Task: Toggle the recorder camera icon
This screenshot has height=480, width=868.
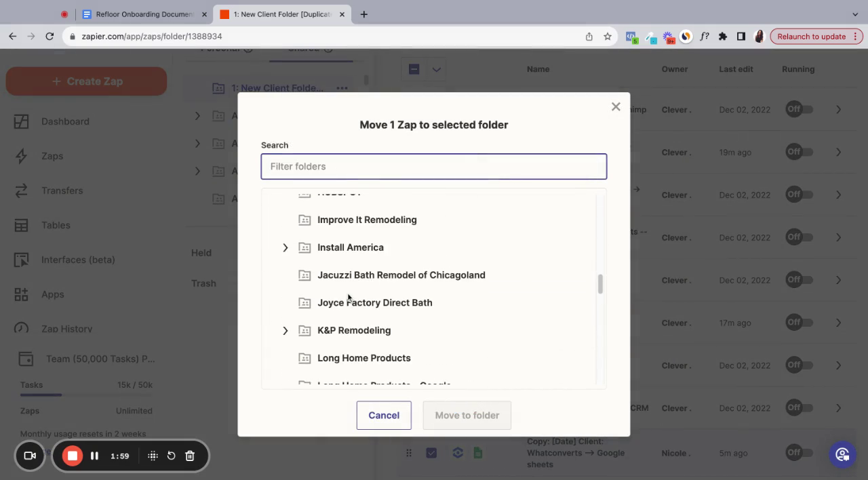Action: pos(30,456)
